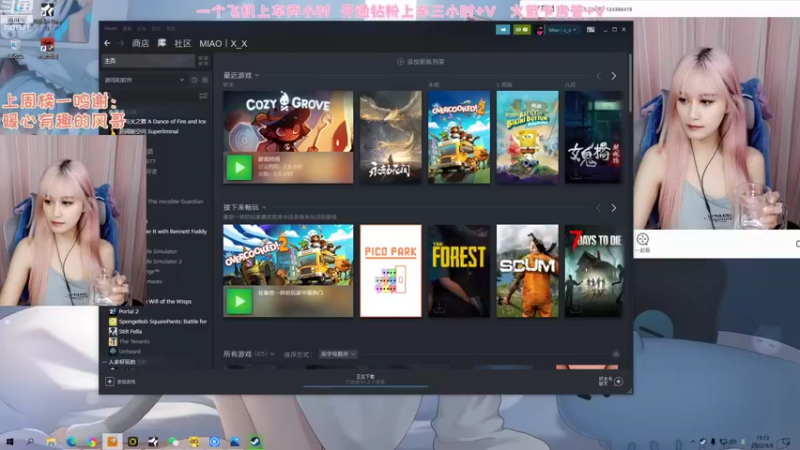Open the 商店 store tab
The image size is (800, 450).
click(140, 43)
